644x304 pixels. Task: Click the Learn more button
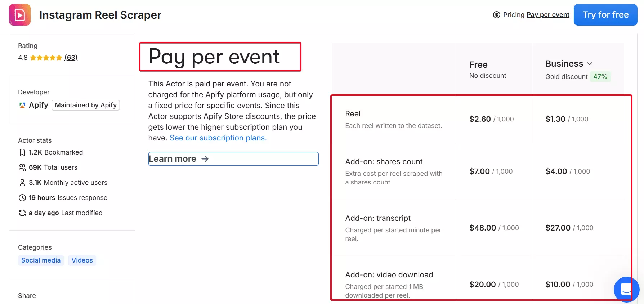pyautogui.click(x=233, y=159)
